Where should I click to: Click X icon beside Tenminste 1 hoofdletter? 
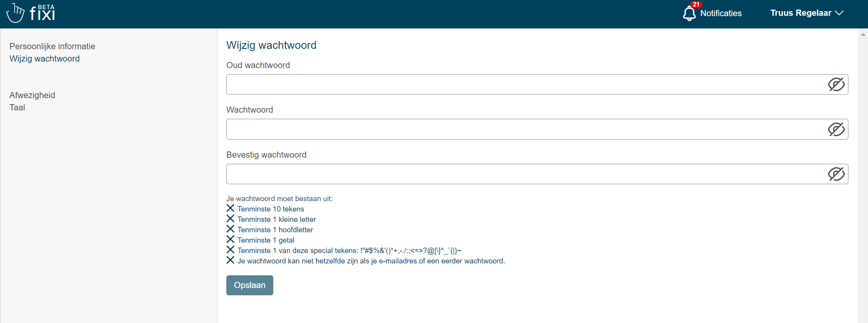(230, 229)
